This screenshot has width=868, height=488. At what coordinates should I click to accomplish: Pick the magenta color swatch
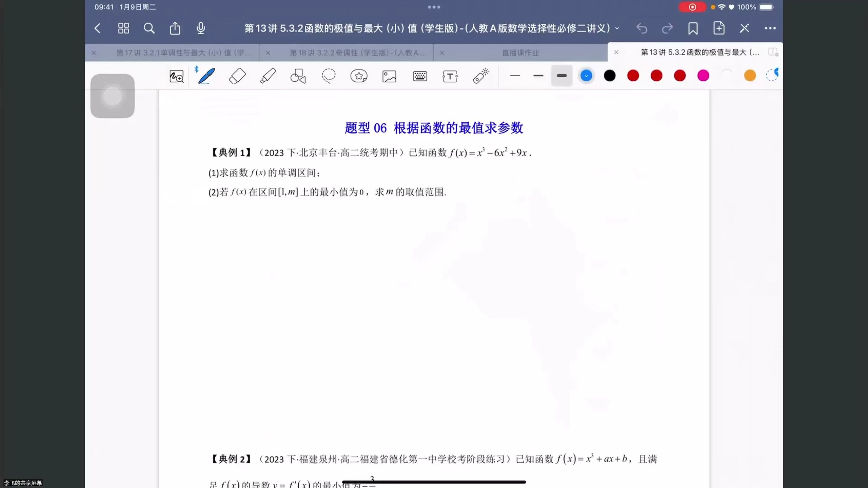tap(703, 76)
